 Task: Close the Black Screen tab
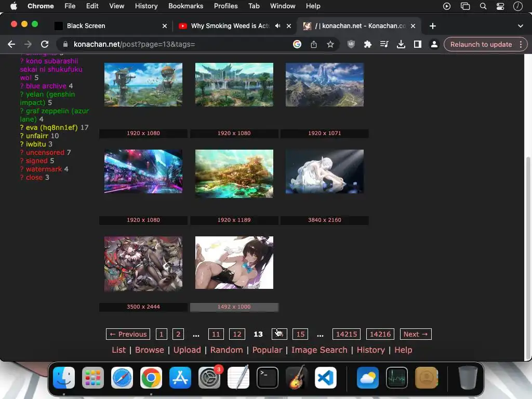165,26
